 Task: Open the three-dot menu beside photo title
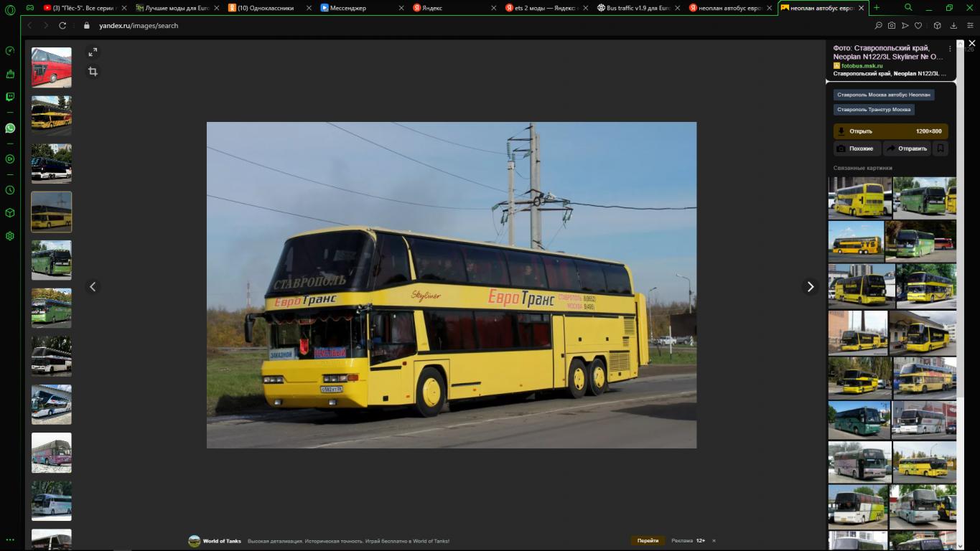[x=950, y=49]
